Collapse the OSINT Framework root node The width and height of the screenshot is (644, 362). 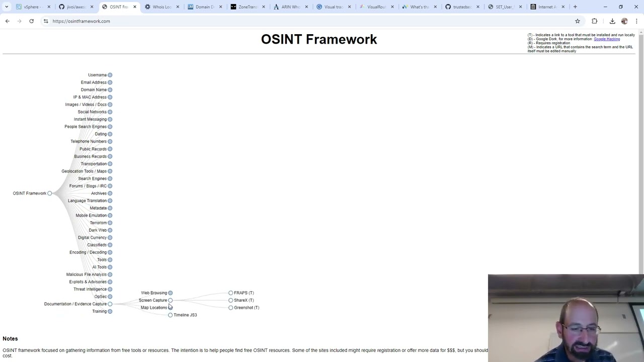click(49, 193)
